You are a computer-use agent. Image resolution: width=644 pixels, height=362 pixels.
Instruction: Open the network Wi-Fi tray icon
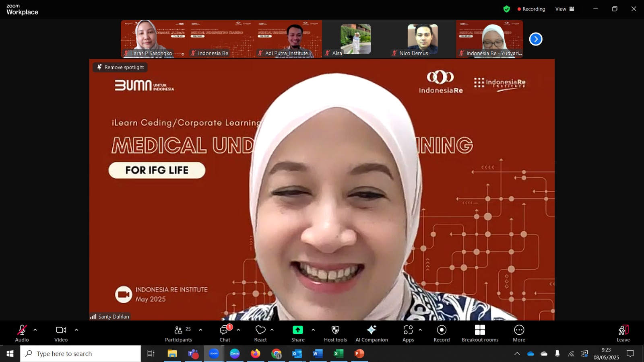click(571, 354)
